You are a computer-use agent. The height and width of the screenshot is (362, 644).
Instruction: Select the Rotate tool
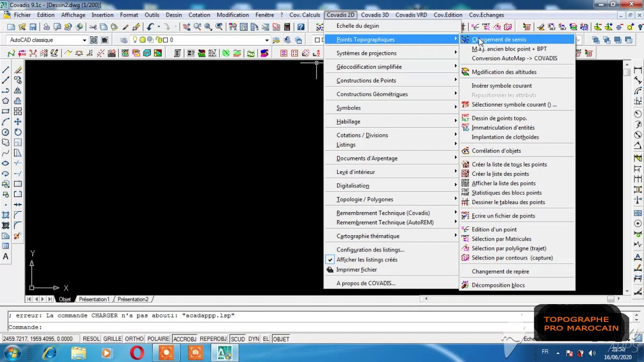click(18, 132)
